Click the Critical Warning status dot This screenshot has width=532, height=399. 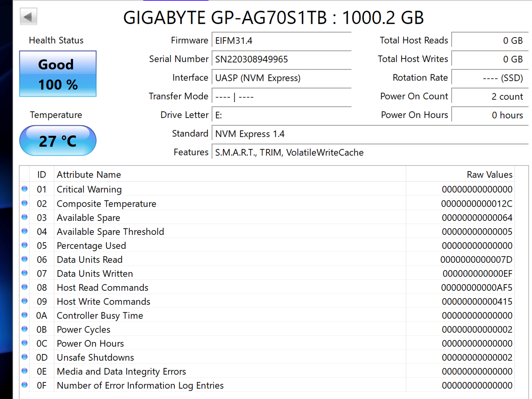(25, 189)
